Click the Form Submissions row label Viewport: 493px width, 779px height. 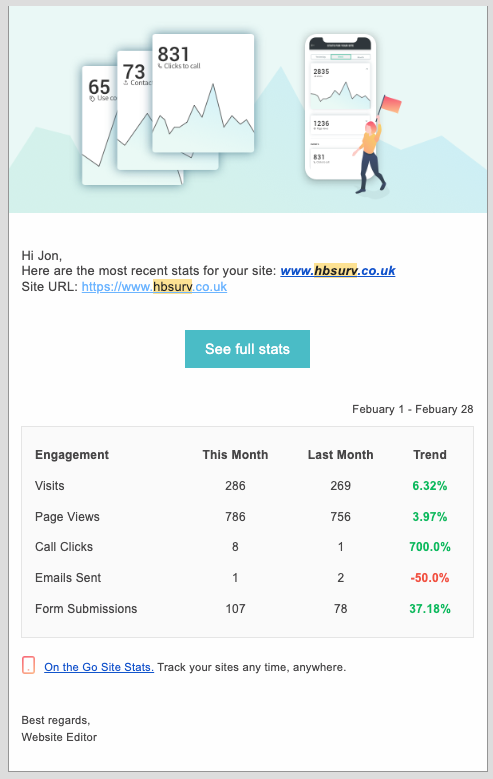[x=86, y=609]
